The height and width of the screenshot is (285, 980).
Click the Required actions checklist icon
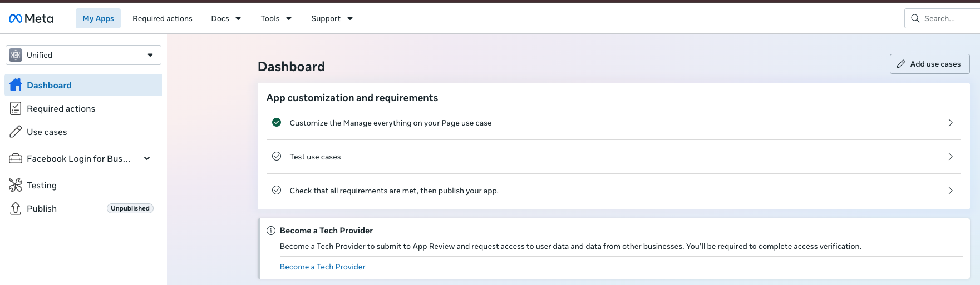[x=16, y=108]
